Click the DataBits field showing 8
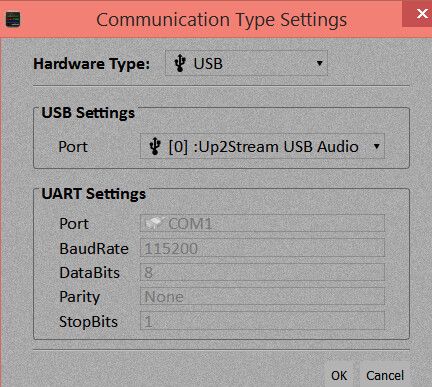 pos(262,272)
